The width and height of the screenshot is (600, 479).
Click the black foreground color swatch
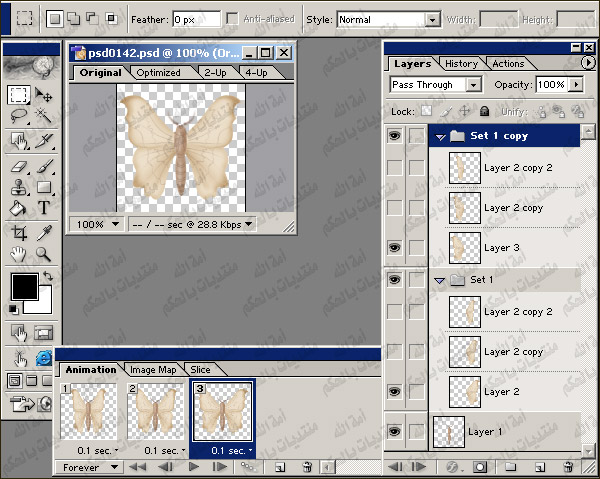click(24, 287)
